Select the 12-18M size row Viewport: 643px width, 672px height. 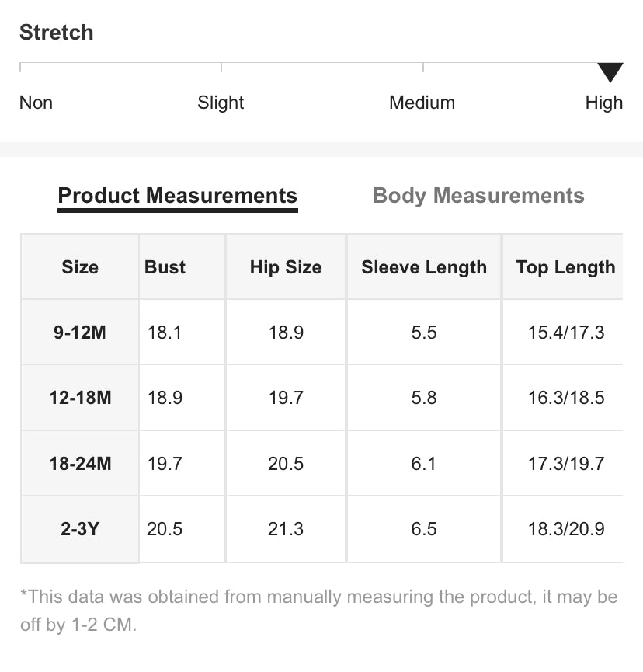[321, 398]
